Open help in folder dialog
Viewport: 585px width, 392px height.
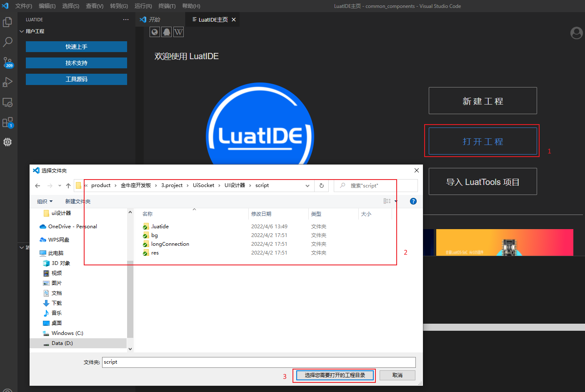point(413,201)
